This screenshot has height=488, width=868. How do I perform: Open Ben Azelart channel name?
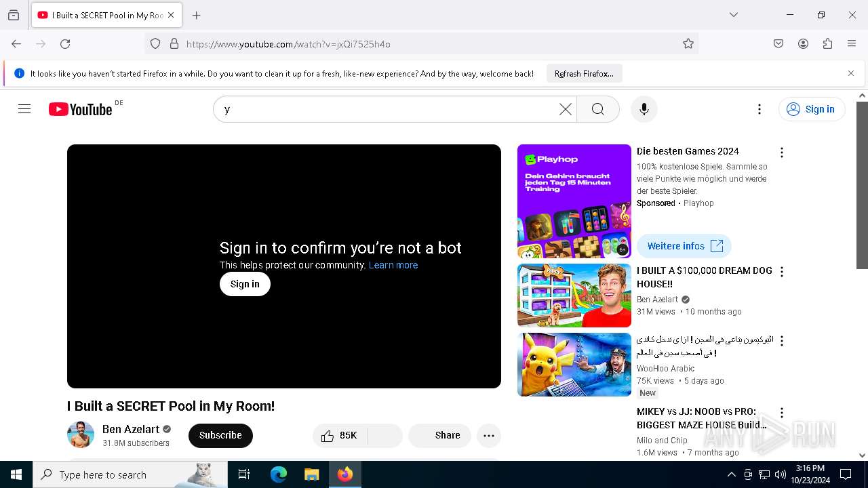(131, 429)
